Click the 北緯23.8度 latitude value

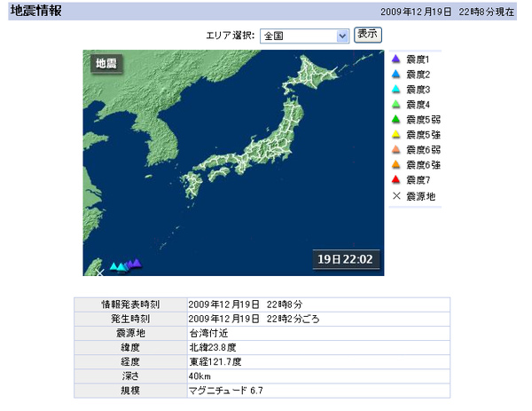pyautogui.click(x=213, y=347)
